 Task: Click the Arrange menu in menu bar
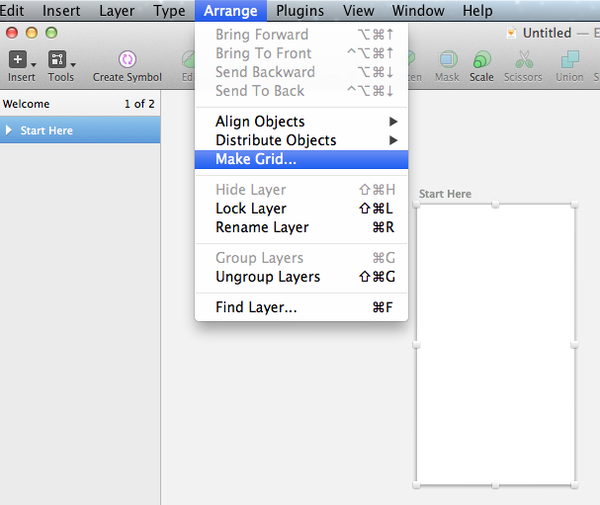click(x=231, y=11)
